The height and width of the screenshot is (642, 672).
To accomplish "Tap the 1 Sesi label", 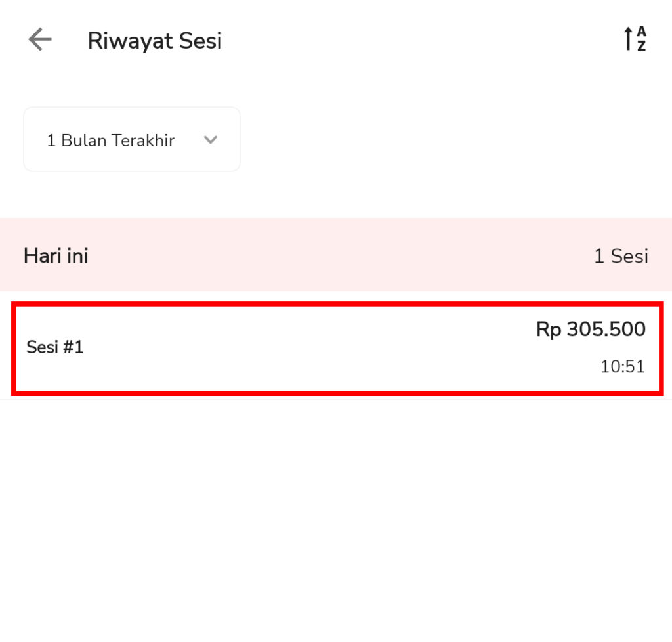I will coord(621,256).
